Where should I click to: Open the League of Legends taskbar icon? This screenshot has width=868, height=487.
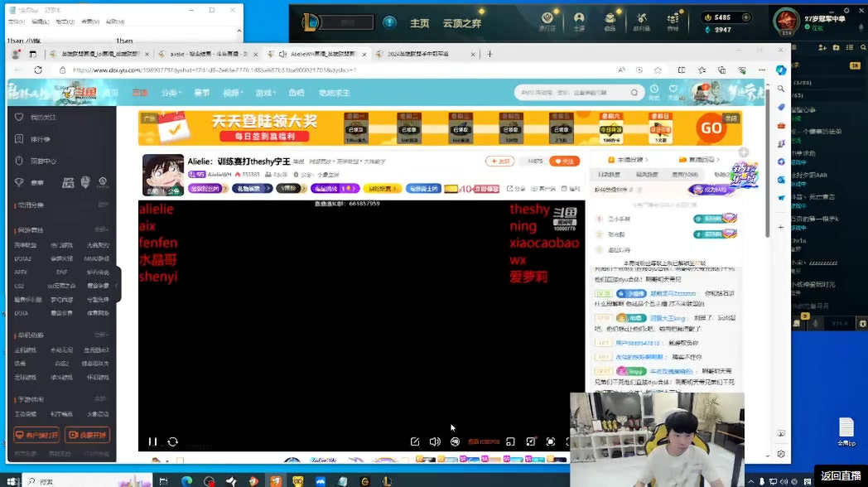point(387,481)
